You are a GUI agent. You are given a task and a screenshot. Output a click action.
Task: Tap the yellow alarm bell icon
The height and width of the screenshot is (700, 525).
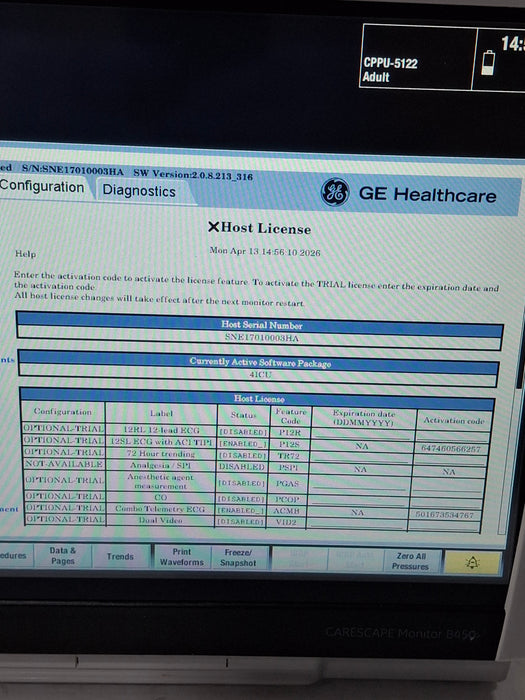pyautogui.click(x=472, y=562)
